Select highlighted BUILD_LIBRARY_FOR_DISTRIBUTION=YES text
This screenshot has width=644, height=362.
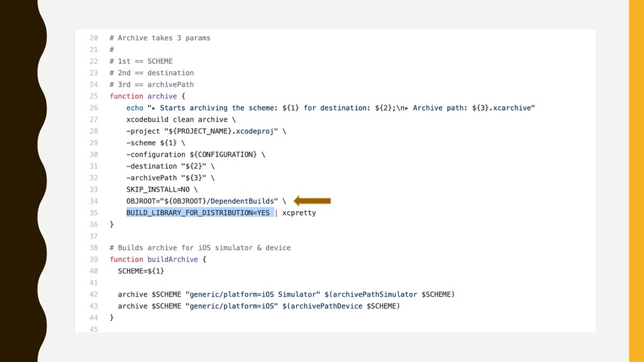pyautogui.click(x=199, y=212)
